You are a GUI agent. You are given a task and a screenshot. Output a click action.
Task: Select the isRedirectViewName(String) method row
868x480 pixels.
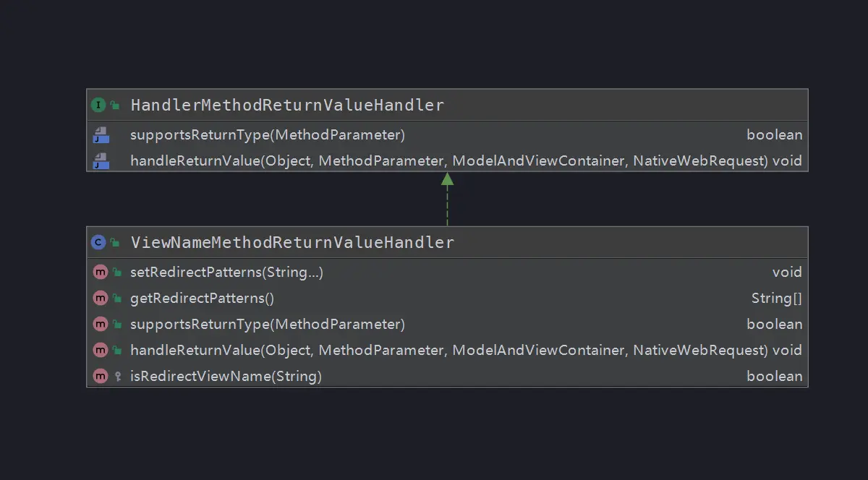point(225,376)
